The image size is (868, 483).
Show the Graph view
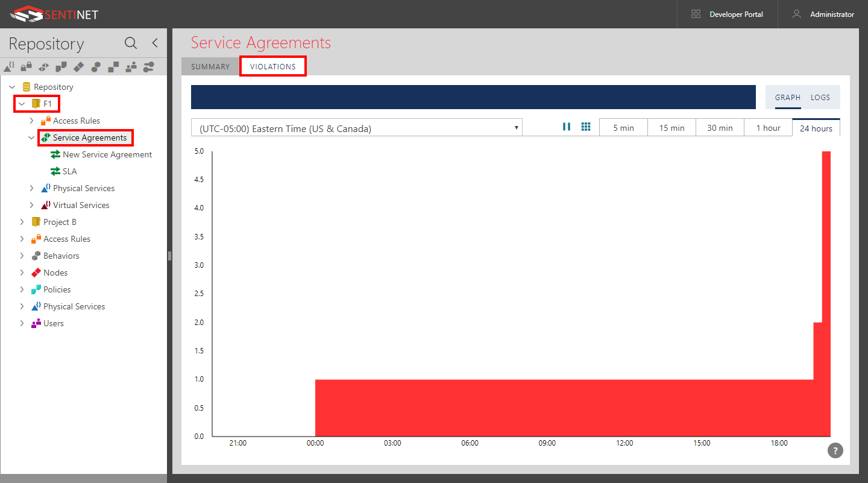pos(788,97)
